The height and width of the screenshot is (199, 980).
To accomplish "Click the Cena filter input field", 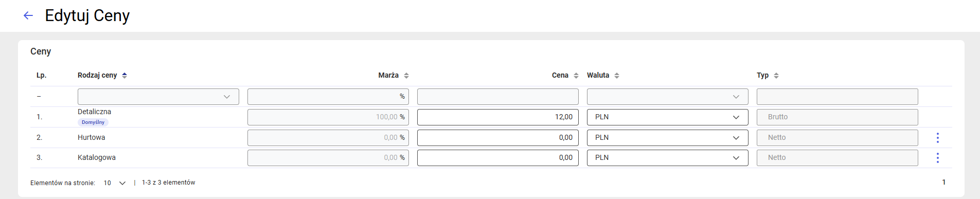I will click(x=498, y=97).
